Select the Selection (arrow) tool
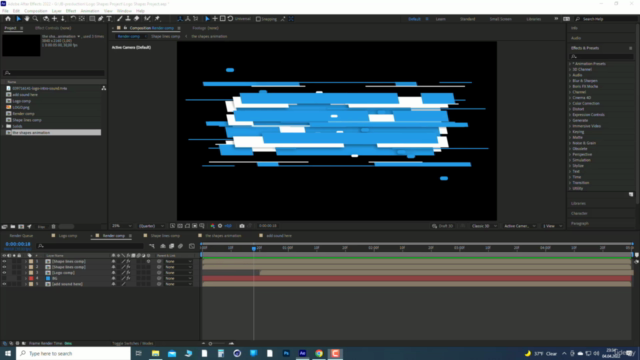This screenshot has width=640, height=360. [x=18, y=19]
